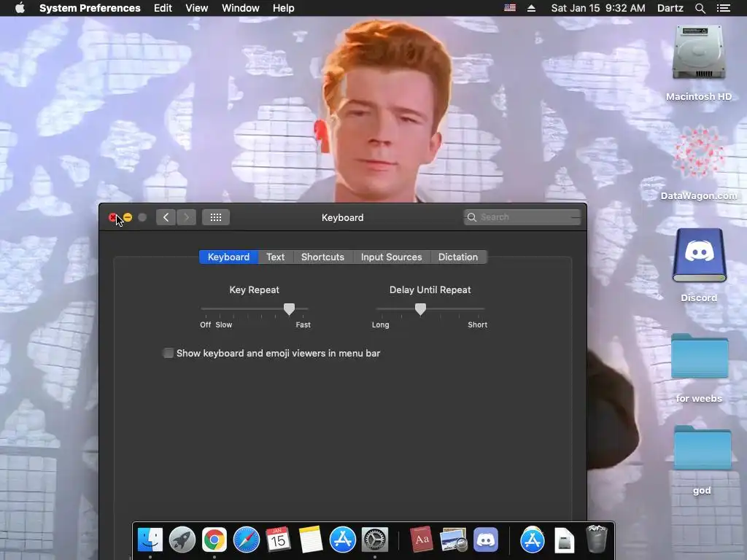This screenshot has width=747, height=560.
Task: Open Calendar icon showing 15
Action: pyautogui.click(x=278, y=540)
